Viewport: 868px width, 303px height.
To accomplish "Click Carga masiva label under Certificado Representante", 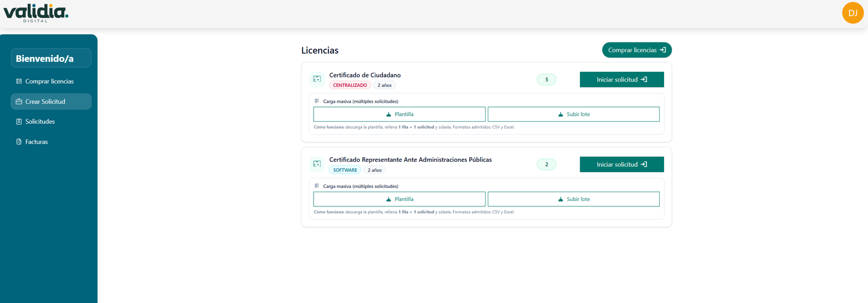I will coord(361,186).
